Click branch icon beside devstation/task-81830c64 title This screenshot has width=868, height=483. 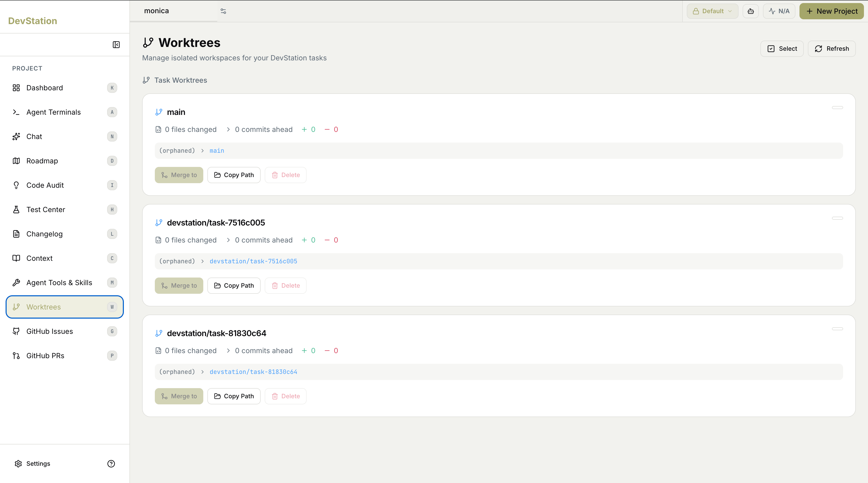click(x=159, y=333)
